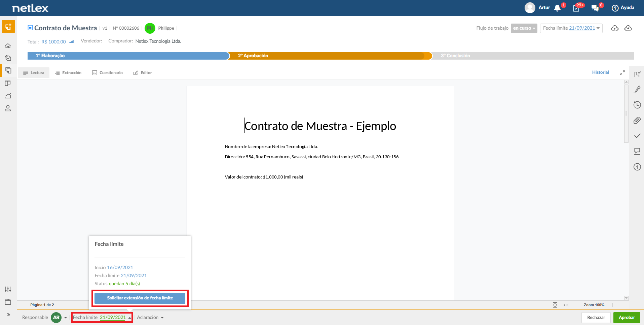
Task: Click Solicitar extensión de fecha límite button
Action: tap(140, 298)
